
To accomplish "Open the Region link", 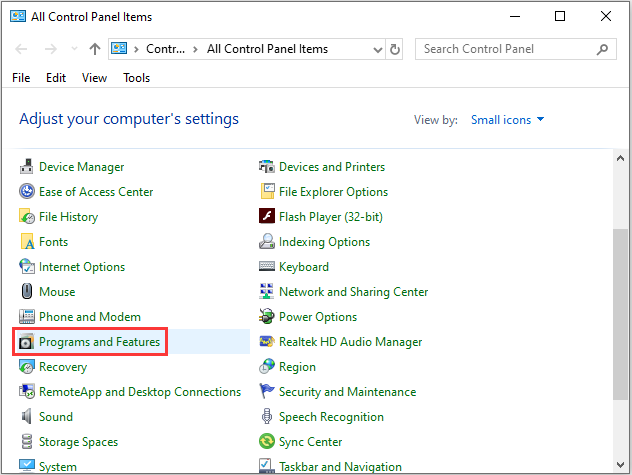I will pos(297,367).
